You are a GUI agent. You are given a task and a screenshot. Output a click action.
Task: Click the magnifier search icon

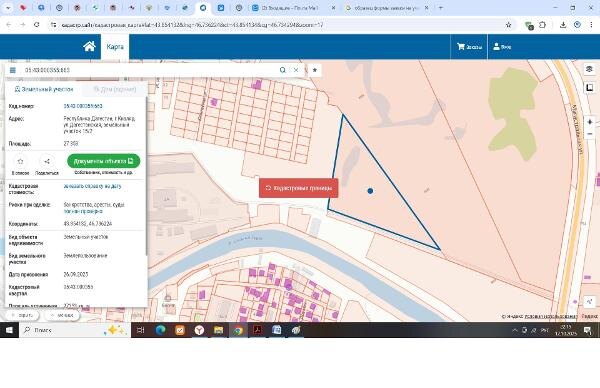(282, 70)
